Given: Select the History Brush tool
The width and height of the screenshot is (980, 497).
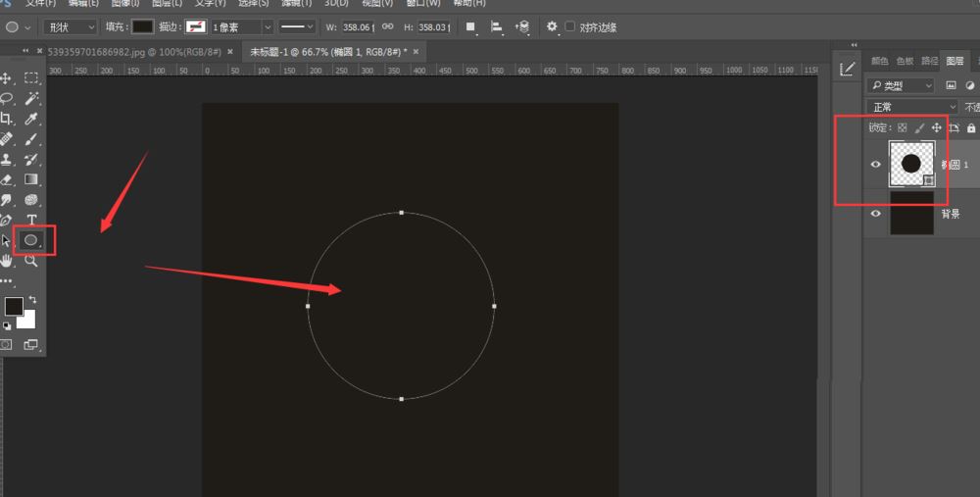Looking at the screenshot, I should [31, 160].
